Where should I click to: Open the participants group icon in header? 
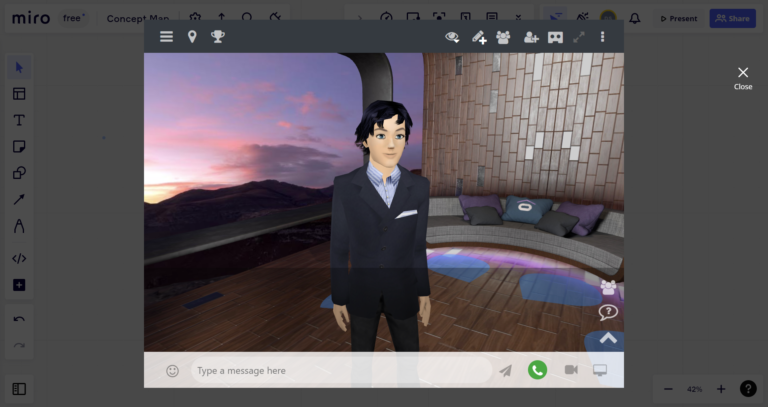(503, 37)
